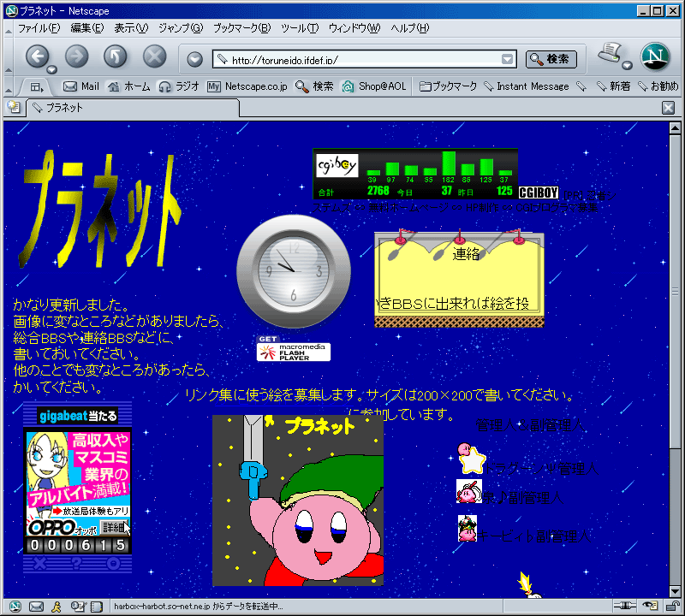
Task: Open the Print icon in the navigation bar
Action: (x=610, y=53)
